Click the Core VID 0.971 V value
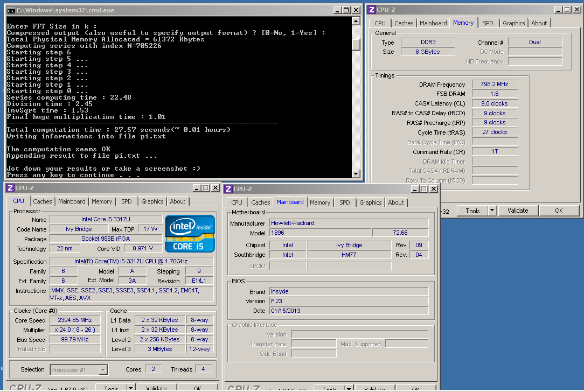The height and width of the screenshot is (392, 584). [143, 248]
